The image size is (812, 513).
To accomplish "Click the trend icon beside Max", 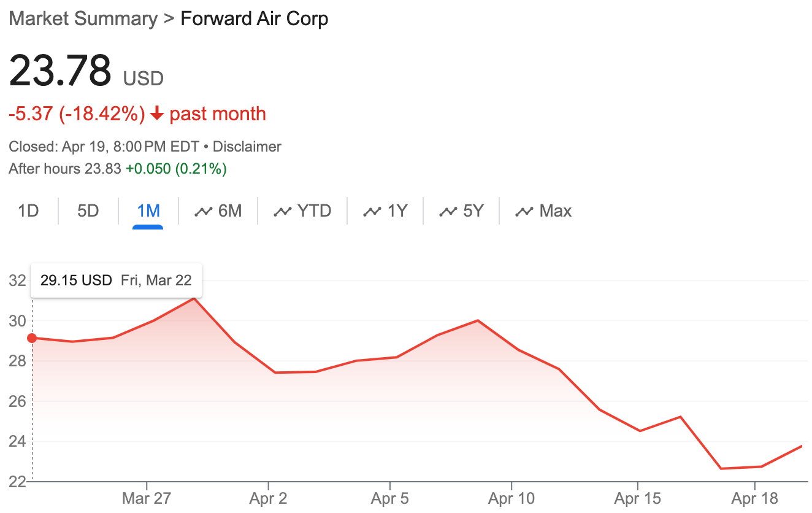I will (x=524, y=212).
